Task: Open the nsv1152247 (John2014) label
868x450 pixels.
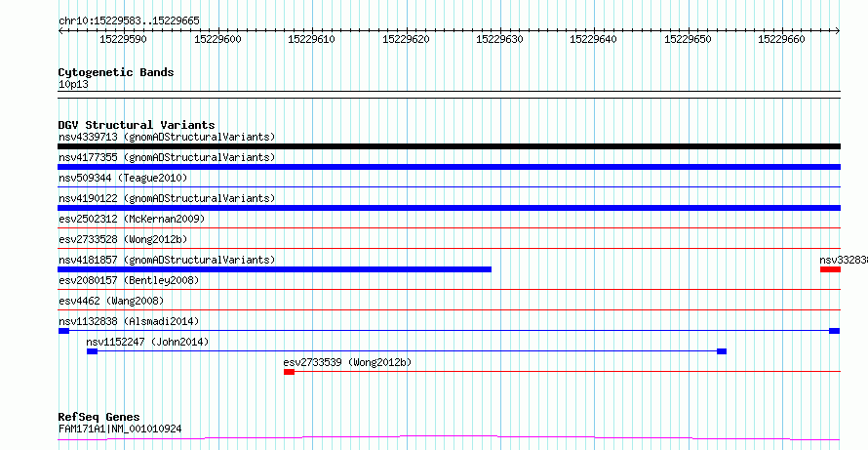Action: pyautogui.click(x=148, y=342)
